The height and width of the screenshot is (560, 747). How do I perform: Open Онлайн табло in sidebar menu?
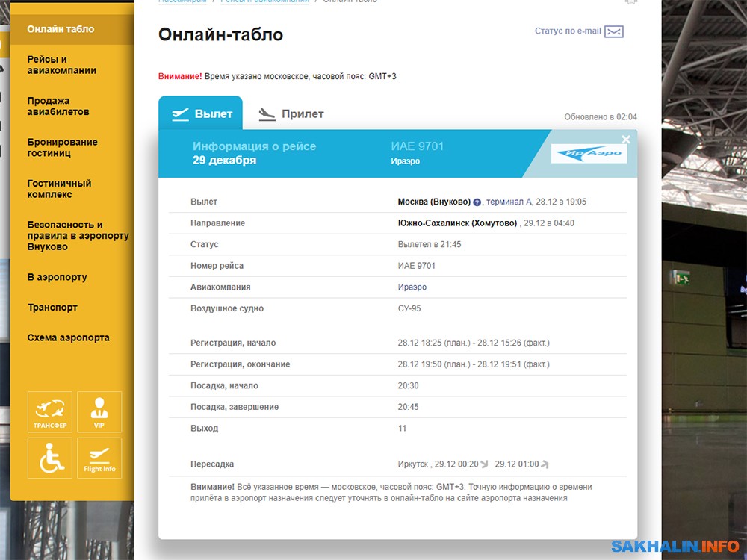pos(61,29)
